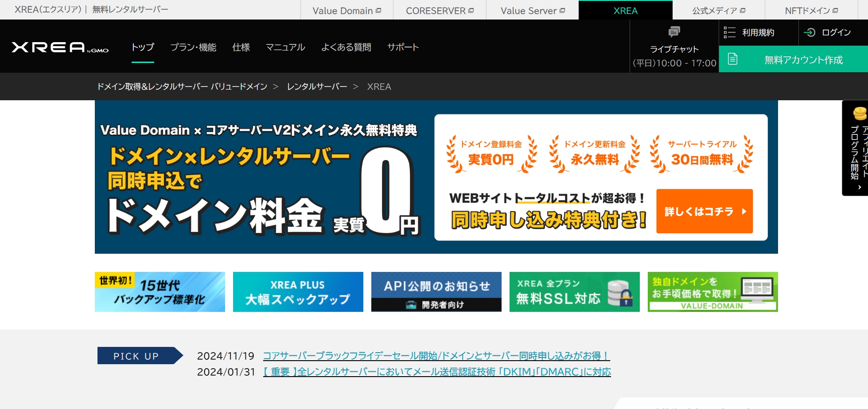This screenshot has height=409, width=868.
Task: Open the NFTドメイン tab
Action: click(x=811, y=10)
